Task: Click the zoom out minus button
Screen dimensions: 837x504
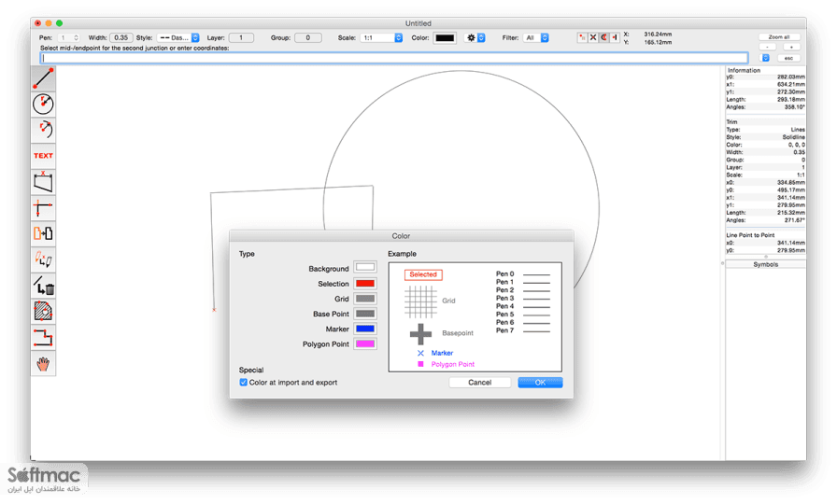Action: pos(767,47)
